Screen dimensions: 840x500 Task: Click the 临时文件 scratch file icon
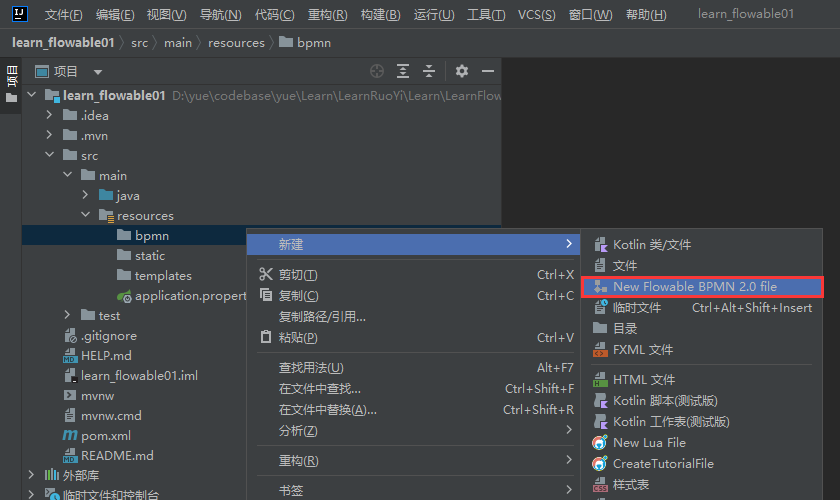[601, 308]
